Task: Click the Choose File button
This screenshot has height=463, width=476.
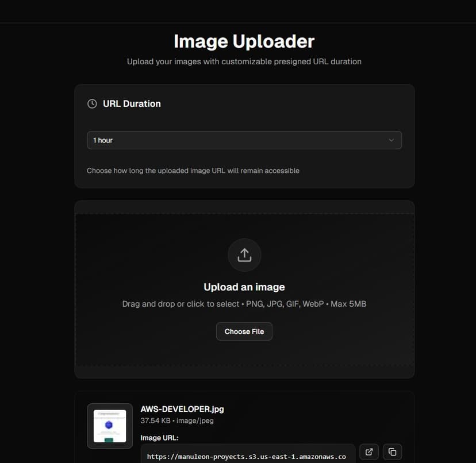Action: (244, 331)
